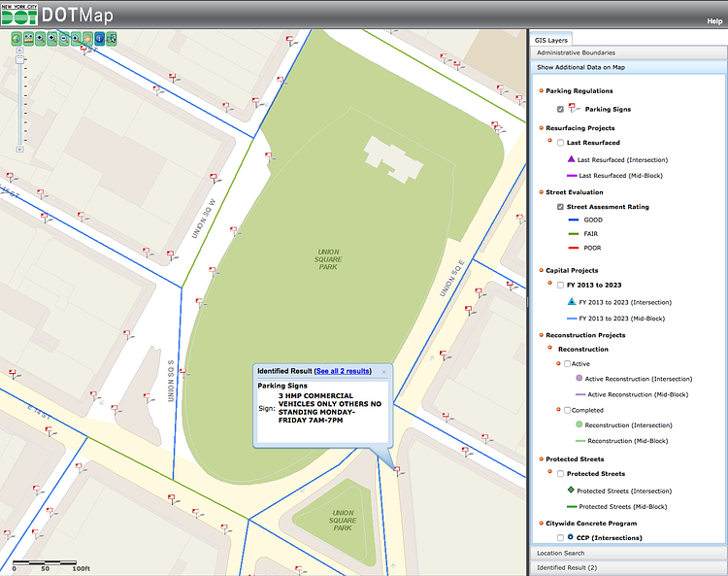This screenshot has width=728, height=576.
Task: Click the NYC DOT logo
Action: pyautogui.click(x=19, y=15)
